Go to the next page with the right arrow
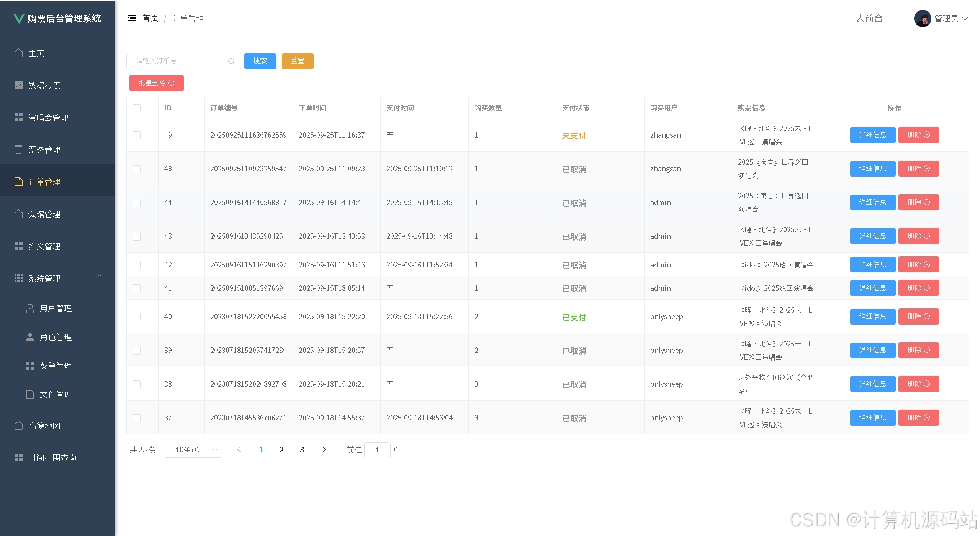 click(x=324, y=449)
